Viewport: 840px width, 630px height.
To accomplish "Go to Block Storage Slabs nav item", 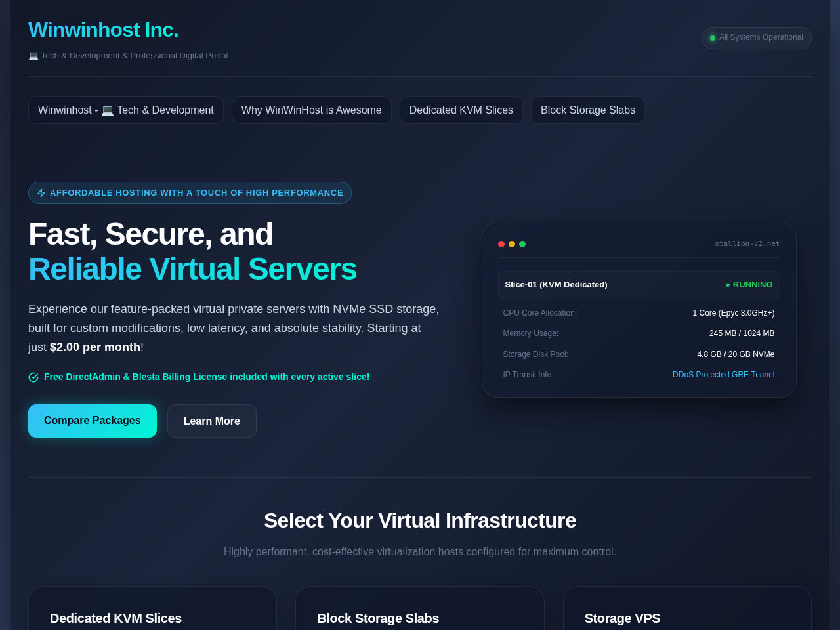I will pyautogui.click(x=588, y=110).
